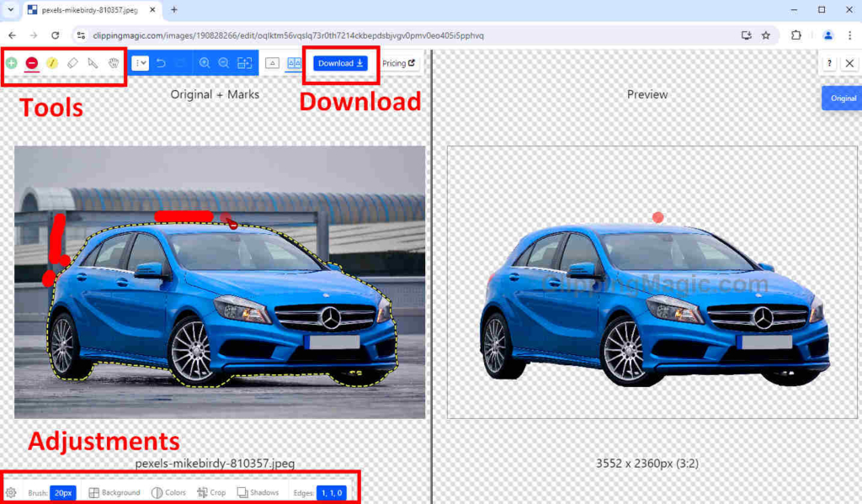This screenshot has width=862, height=504.
Task: Select the red Remove marker tool
Action: (x=32, y=63)
